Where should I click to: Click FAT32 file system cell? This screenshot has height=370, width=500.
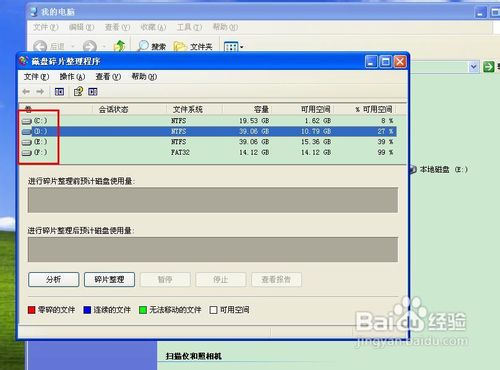coord(180,153)
